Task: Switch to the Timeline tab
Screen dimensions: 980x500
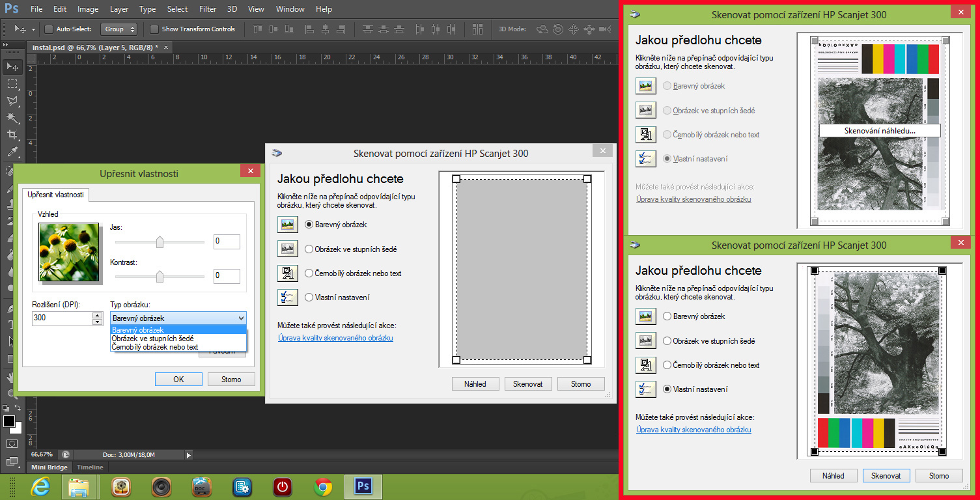Action: coord(90,467)
